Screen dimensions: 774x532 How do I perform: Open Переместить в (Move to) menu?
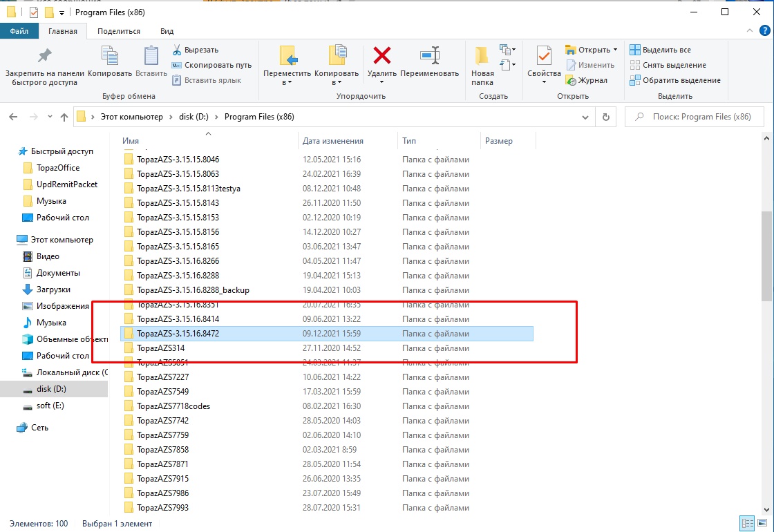[287, 65]
